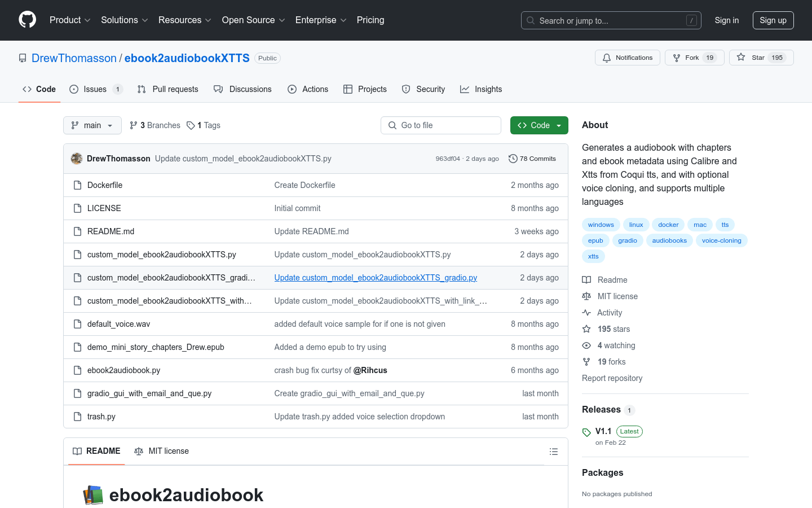The image size is (812, 508).
Task: Open the Security tab
Action: click(423, 89)
